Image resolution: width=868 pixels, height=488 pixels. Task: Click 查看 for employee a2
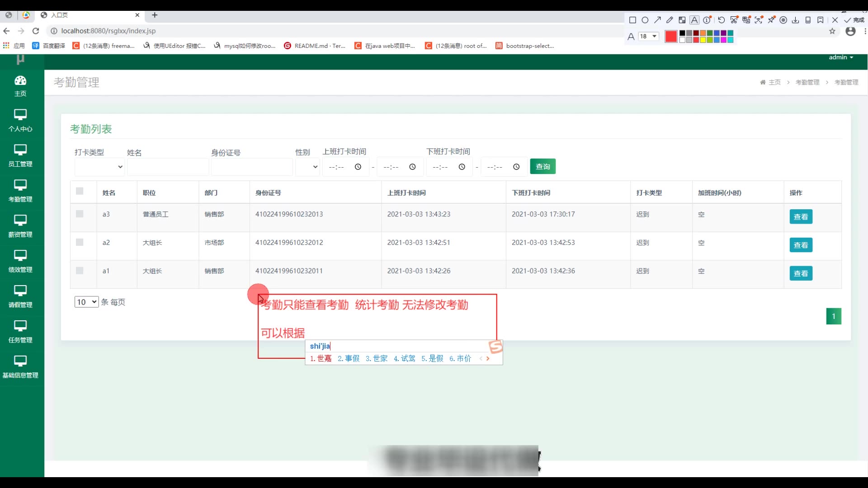(x=801, y=245)
